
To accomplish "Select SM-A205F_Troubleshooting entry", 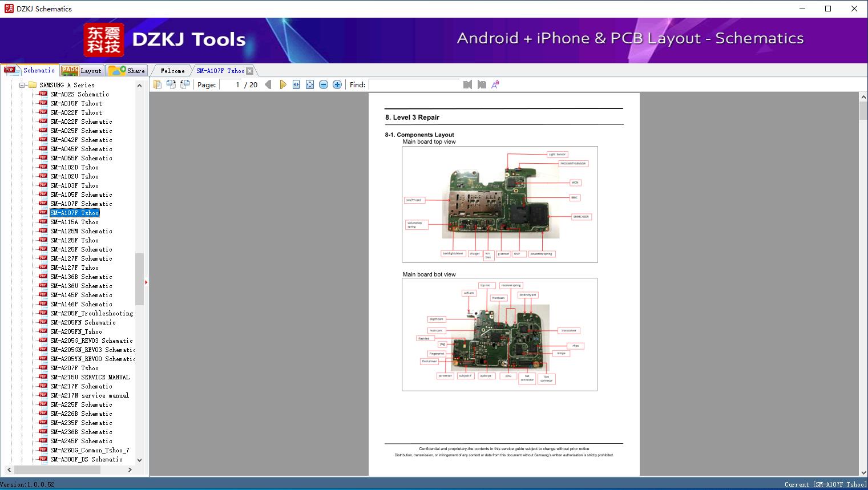I will point(91,313).
